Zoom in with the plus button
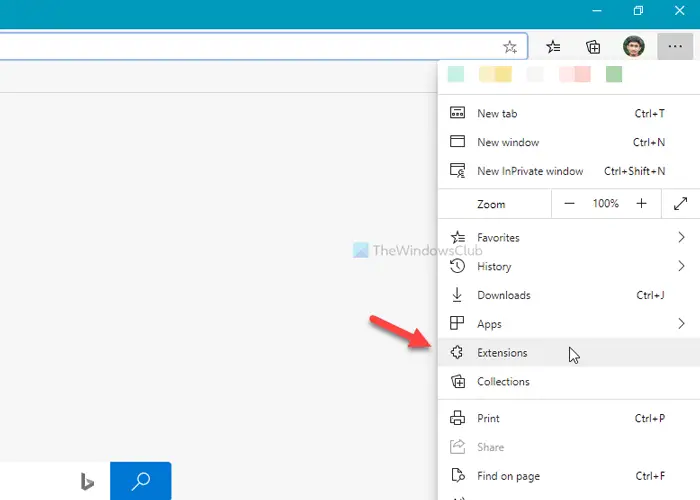Viewport: 700px width, 500px height. pyautogui.click(x=642, y=204)
